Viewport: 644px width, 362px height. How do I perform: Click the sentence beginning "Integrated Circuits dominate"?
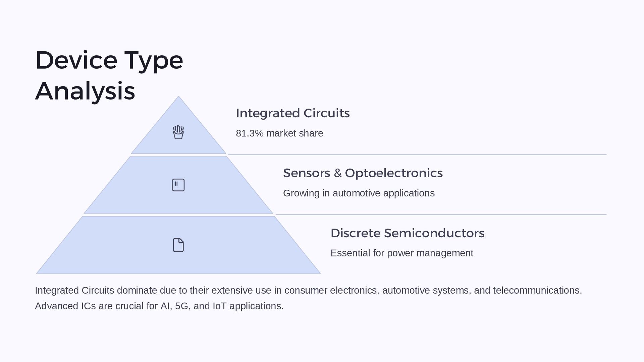tap(308, 290)
